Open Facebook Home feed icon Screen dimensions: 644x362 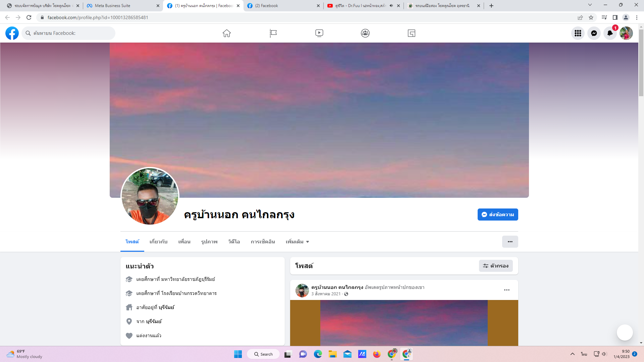227,33
